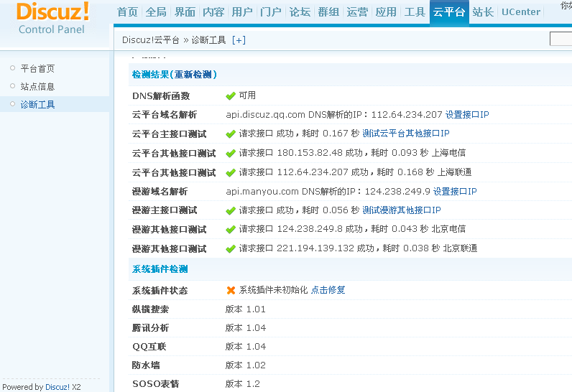Click bullet icon before 站点信息

point(12,86)
